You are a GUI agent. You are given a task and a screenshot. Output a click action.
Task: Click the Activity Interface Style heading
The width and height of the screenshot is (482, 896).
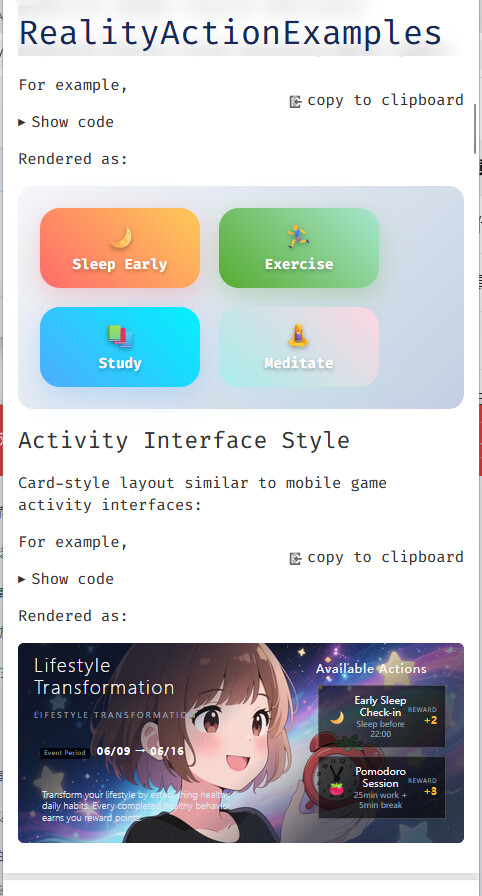pos(184,441)
